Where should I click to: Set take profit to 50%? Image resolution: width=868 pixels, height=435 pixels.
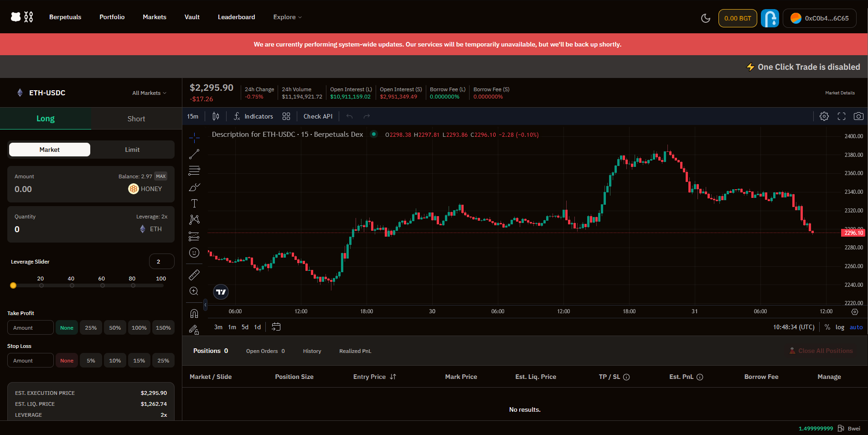click(x=115, y=328)
